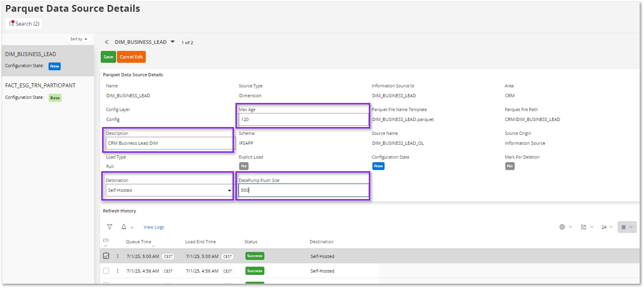This screenshot has height=288, width=644.
Task: Open the filter funnel in Refresh History
Action: pyautogui.click(x=110, y=227)
